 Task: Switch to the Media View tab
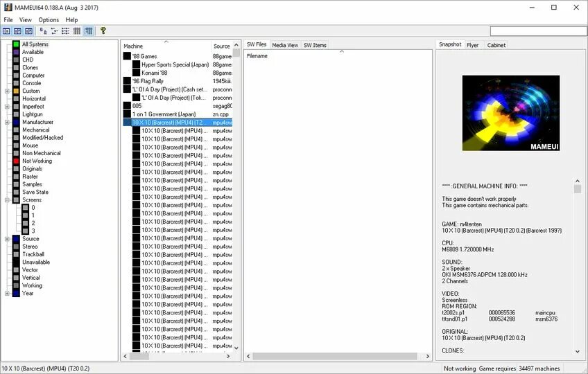(285, 45)
